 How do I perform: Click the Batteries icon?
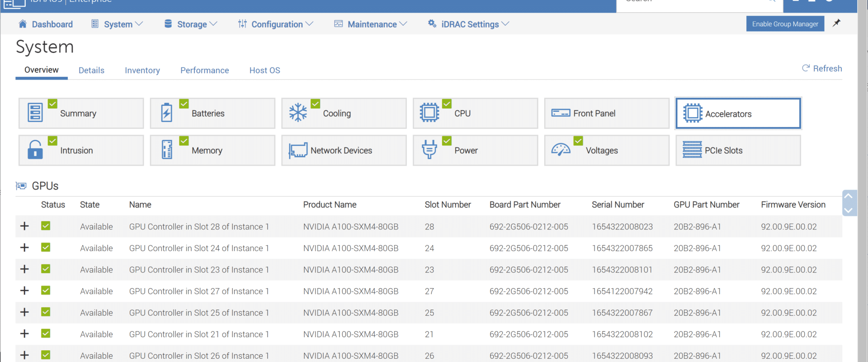pyautogui.click(x=167, y=112)
